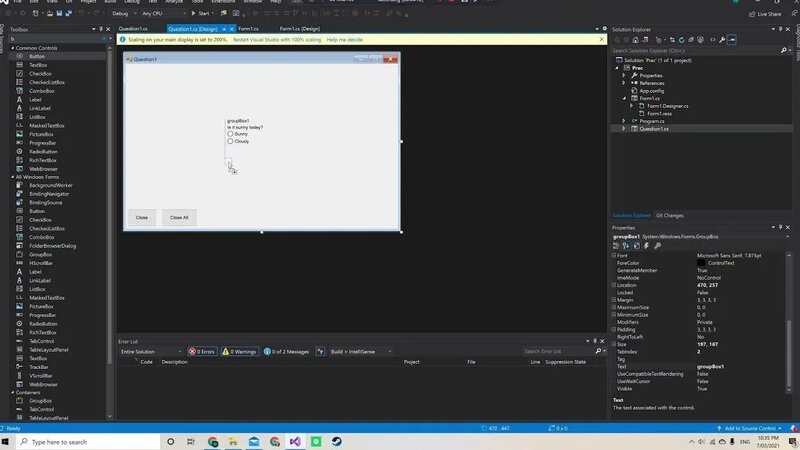The image size is (800, 450).
Task: Expand the Program.cs node in Solution Explorer
Action: (623, 121)
